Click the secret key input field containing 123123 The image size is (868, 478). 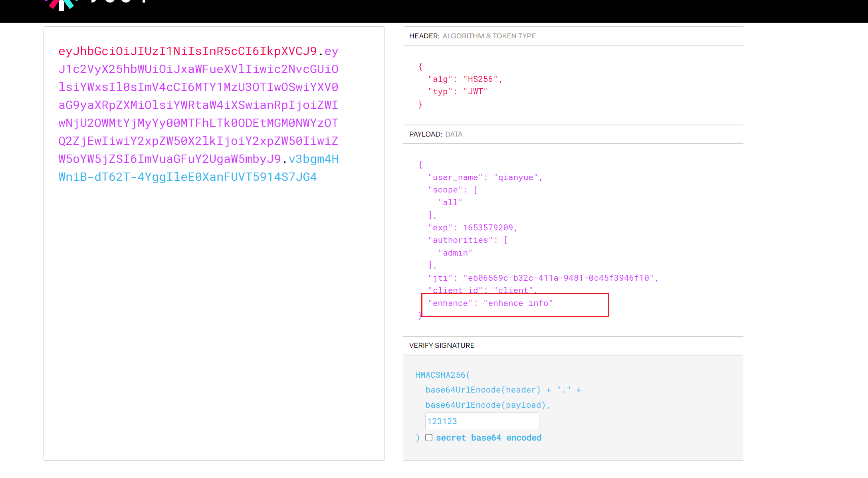pyautogui.click(x=482, y=421)
